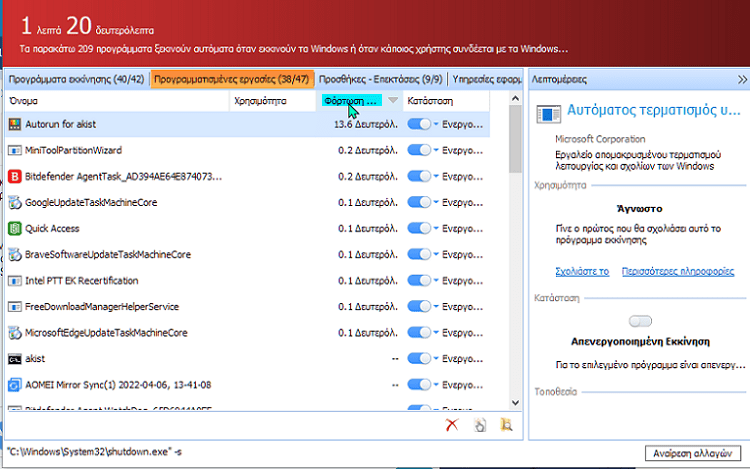Click the rightmost yellow toolbar icon below list

pyautogui.click(x=506, y=425)
